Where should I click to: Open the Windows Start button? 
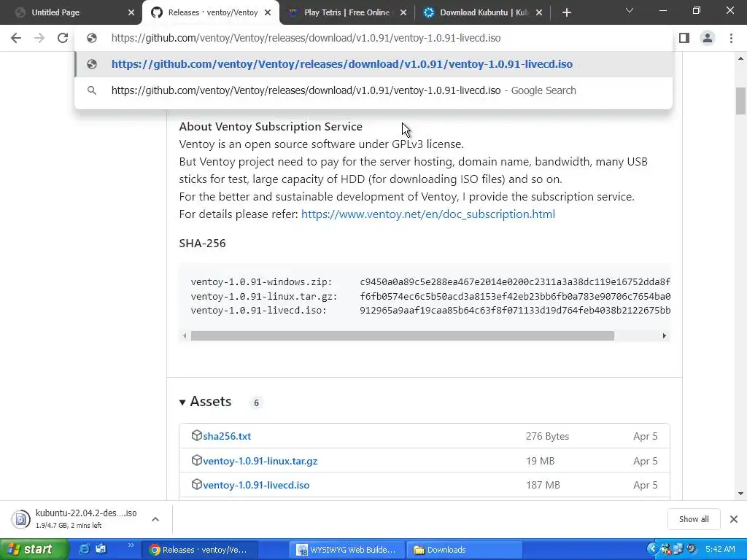(x=34, y=550)
